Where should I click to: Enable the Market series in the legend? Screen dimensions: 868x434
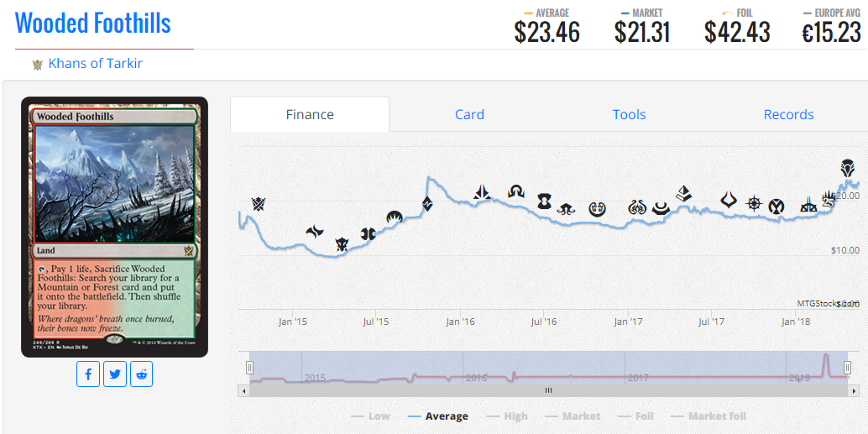pyautogui.click(x=573, y=416)
